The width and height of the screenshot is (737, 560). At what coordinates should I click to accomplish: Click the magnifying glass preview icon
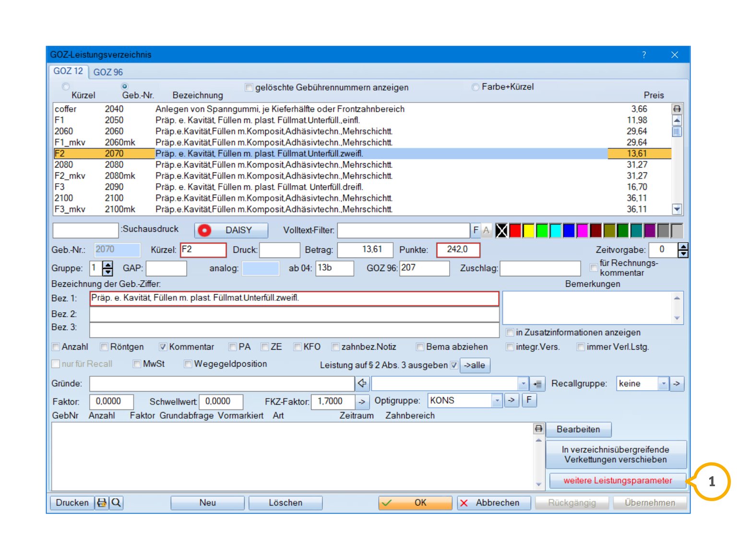[116, 502]
